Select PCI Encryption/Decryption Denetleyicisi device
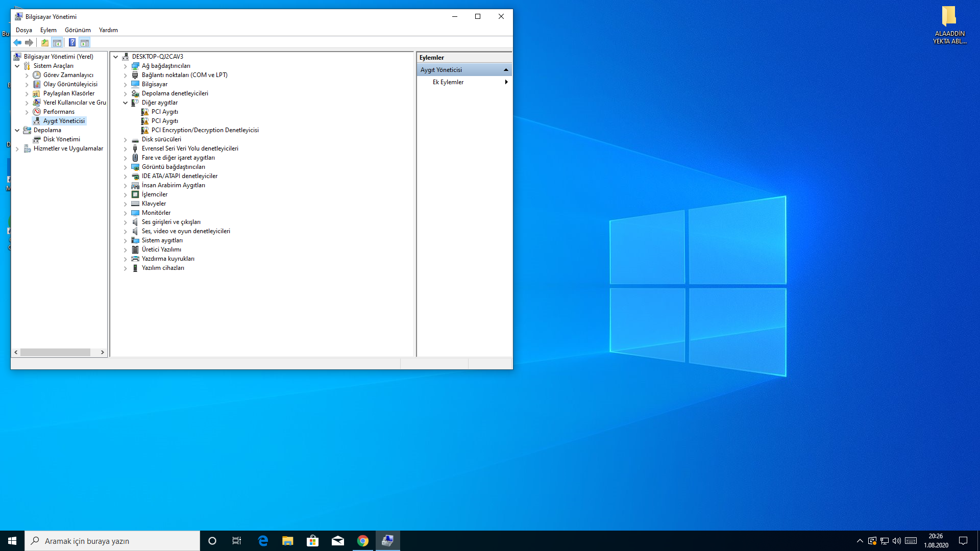Screen dimensions: 980x551 (x=205, y=130)
